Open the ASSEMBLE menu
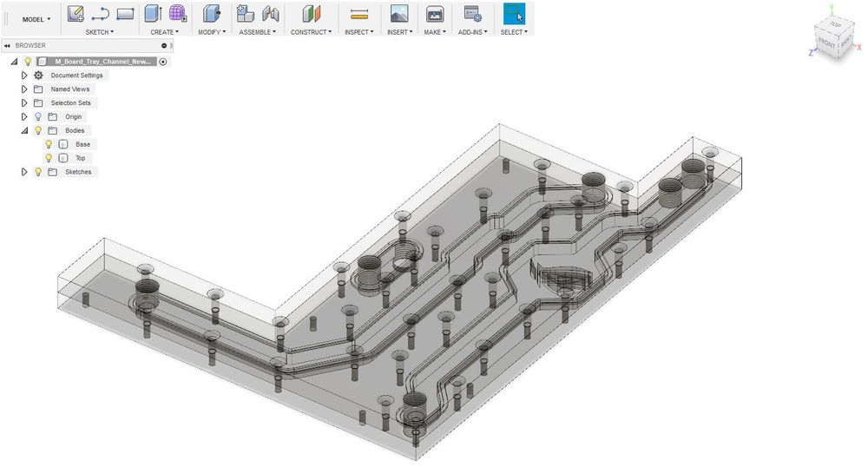This screenshot has width=868, height=467. (x=258, y=32)
